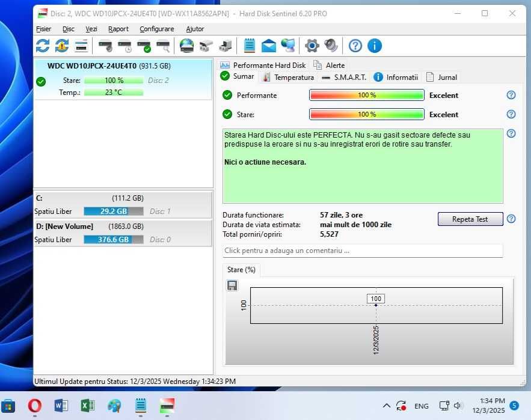The height and width of the screenshot is (420, 531).
Task: Click the 29.2 GB free space bar
Action: (x=114, y=211)
